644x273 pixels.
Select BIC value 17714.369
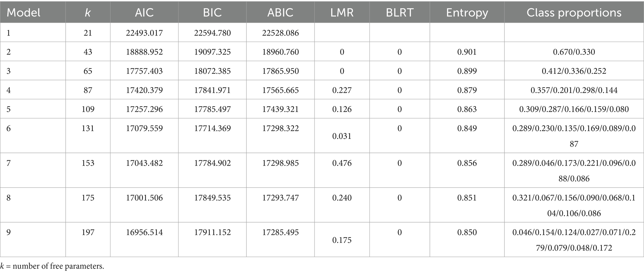pyautogui.click(x=212, y=129)
